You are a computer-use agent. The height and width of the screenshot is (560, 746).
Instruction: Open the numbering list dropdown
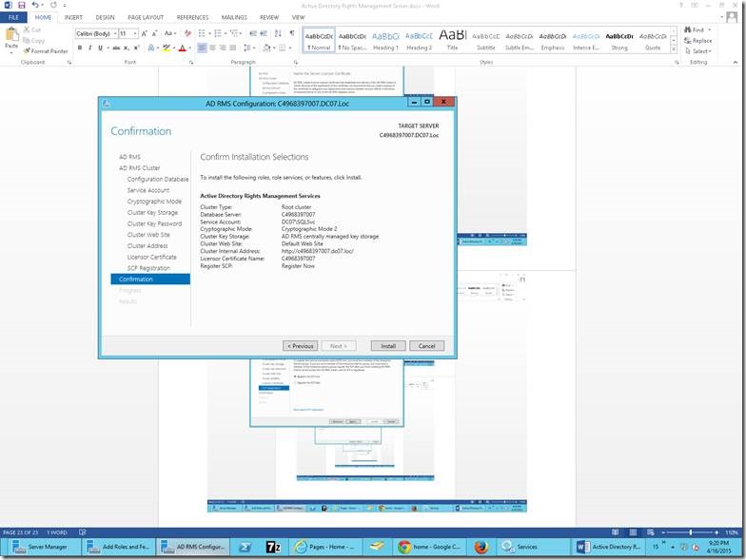click(225, 34)
